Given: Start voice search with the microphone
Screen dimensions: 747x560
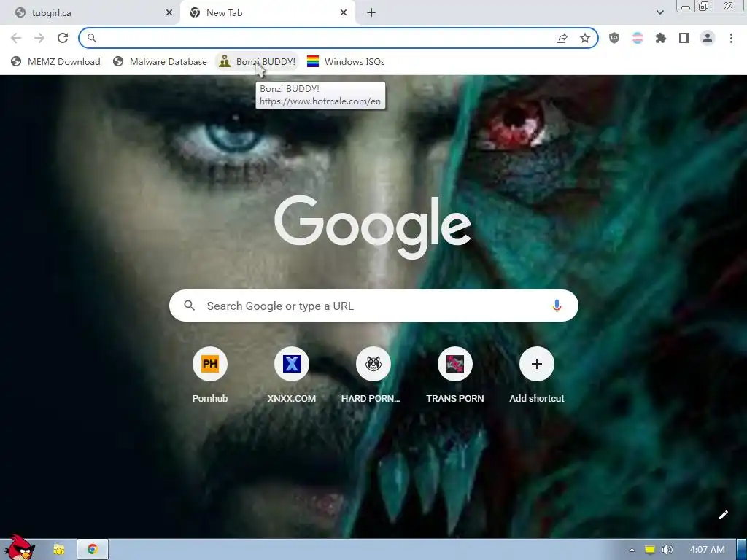Looking at the screenshot, I should pyautogui.click(x=557, y=306).
